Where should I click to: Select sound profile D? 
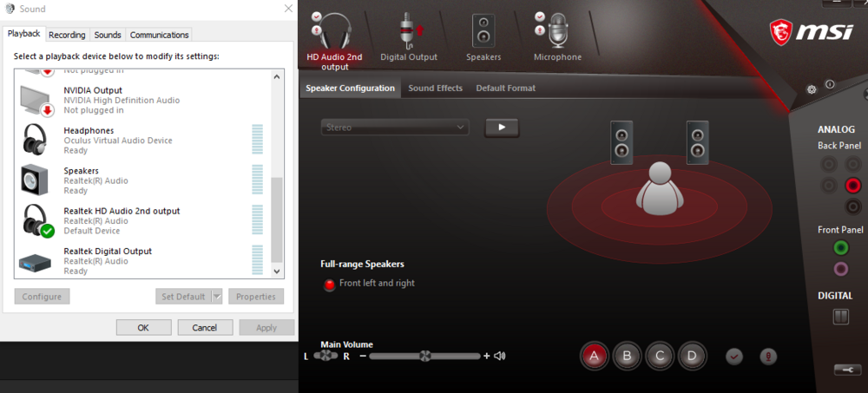click(x=692, y=356)
